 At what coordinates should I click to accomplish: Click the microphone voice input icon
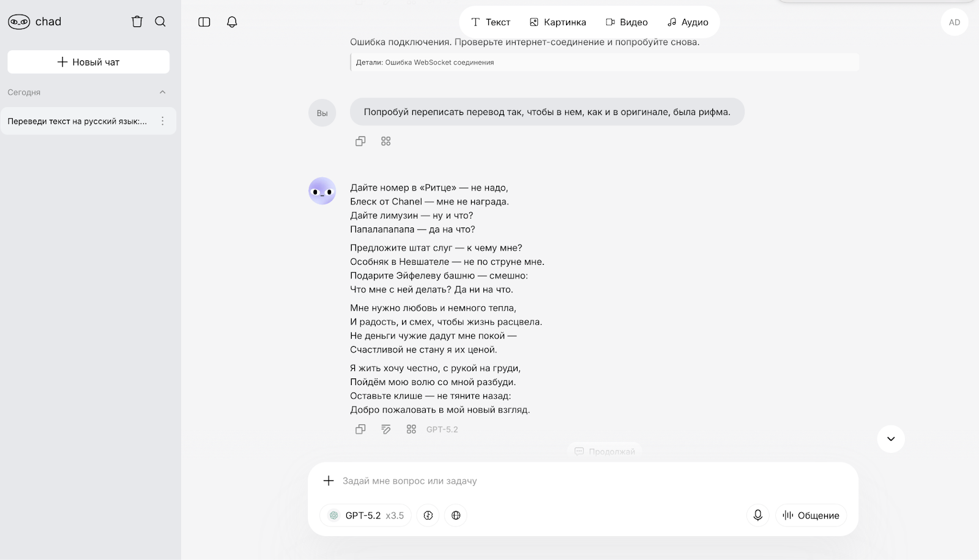pos(758,515)
